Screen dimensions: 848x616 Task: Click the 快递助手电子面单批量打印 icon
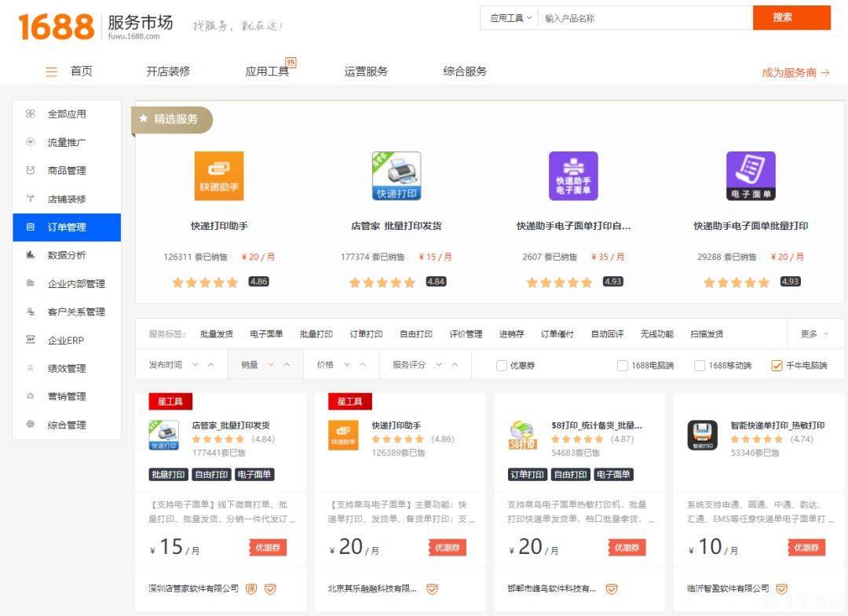751,174
